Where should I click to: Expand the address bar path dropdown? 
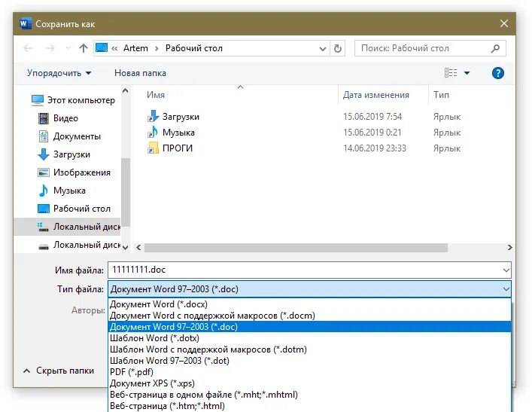point(323,49)
